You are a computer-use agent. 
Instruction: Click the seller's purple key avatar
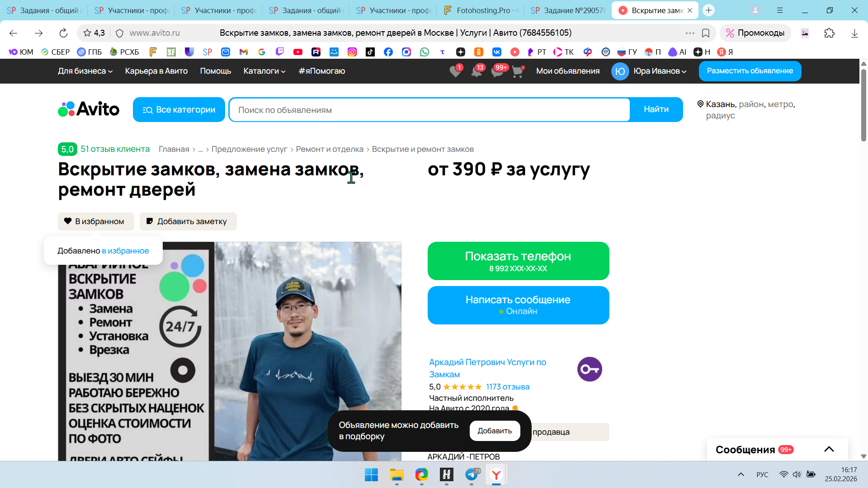[x=590, y=369]
